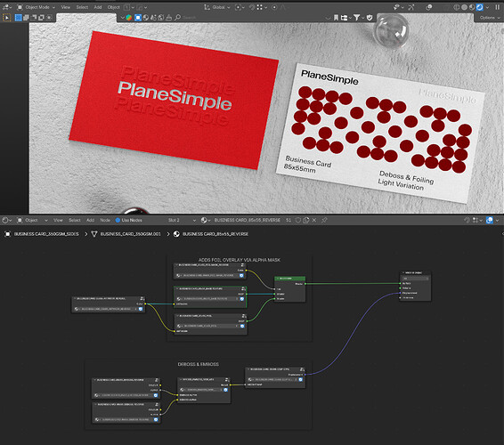
Task: Click the shield checkmark icon
Action: click(370, 18)
